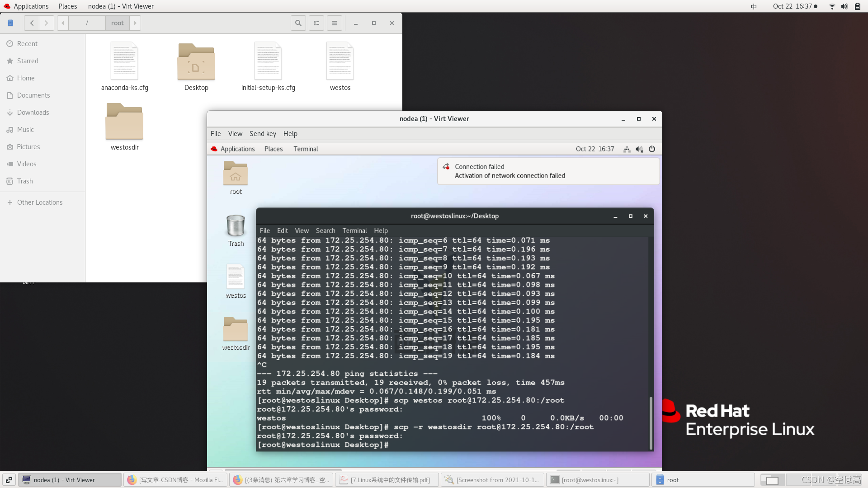
Task: Open Trash in Files sidebar
Action: (42, 181)
